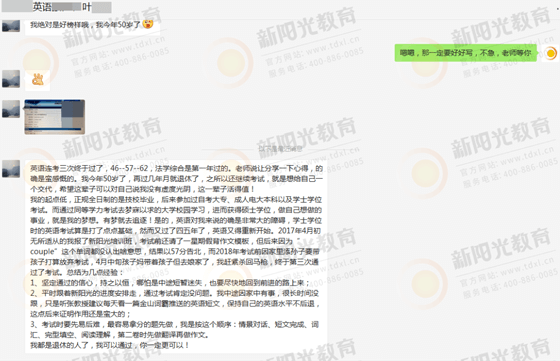Open the screenshot image thumbnail in chat
This screenshot has height=361, width=560.
click(x=55, y=117)
